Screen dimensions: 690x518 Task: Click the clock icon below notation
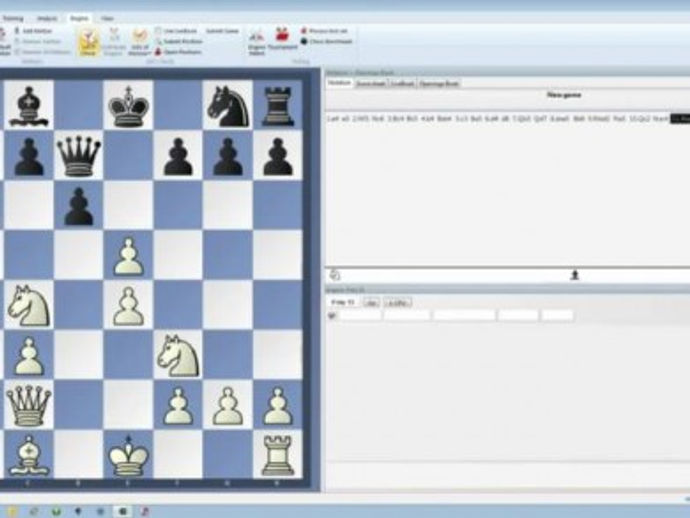pos(334,275)
